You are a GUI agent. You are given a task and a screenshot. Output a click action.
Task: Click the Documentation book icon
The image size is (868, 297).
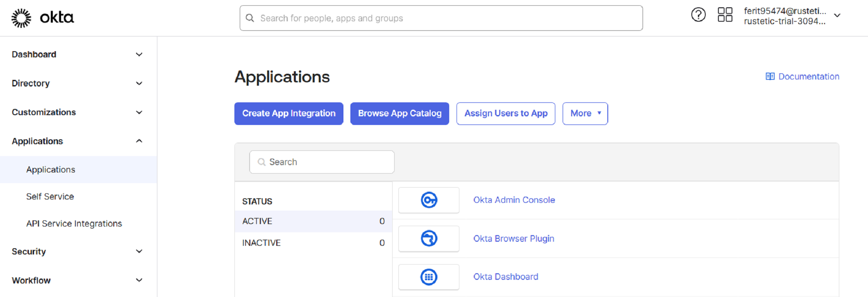click(x=770, y=77)
